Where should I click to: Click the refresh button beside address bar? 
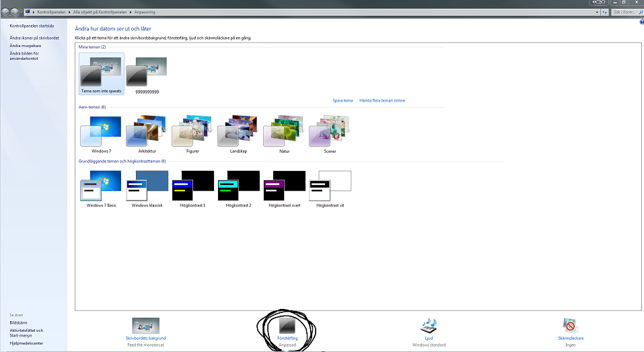[604, 12]
